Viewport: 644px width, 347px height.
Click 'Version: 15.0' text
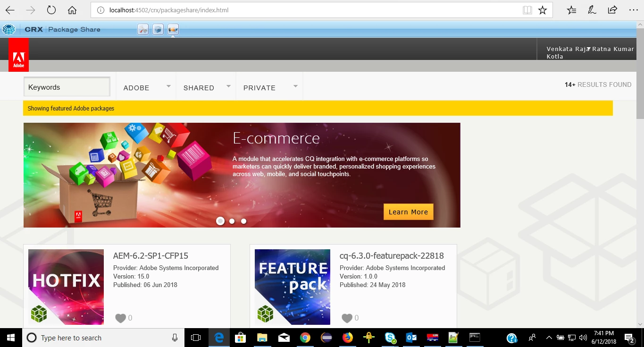pos(131,276)
